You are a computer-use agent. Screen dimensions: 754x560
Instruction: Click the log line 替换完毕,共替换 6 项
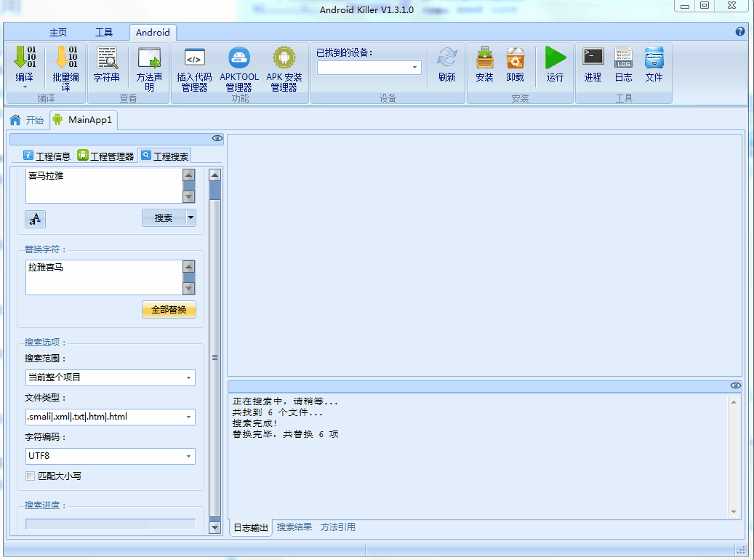pos(286,434)
